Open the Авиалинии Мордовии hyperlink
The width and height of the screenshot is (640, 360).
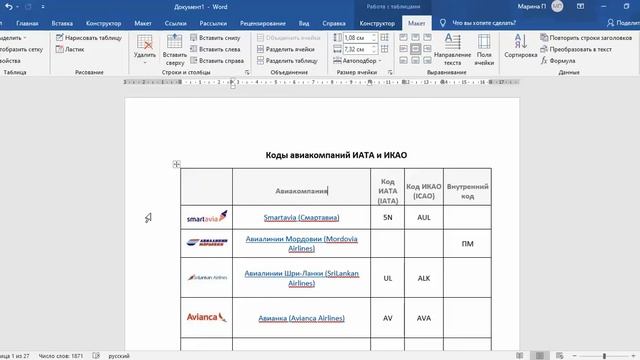pos(301,243)
